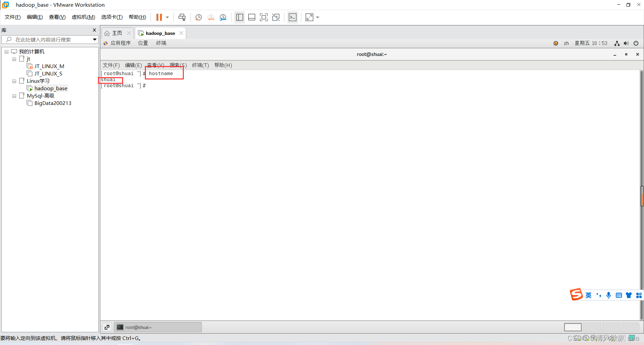Click the zh input language indicator
This screenshot has width=644, height=345.
(566, 43)
